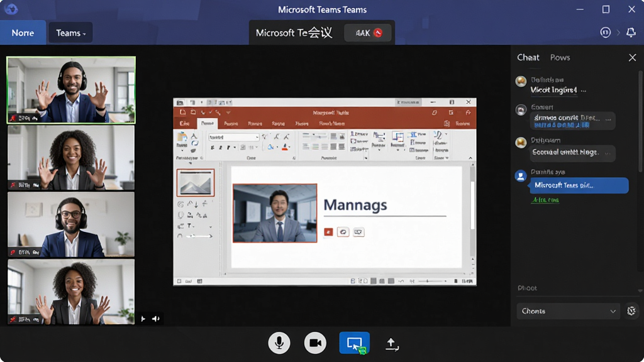Open the font color dropdown arrow

pos(289,147)
